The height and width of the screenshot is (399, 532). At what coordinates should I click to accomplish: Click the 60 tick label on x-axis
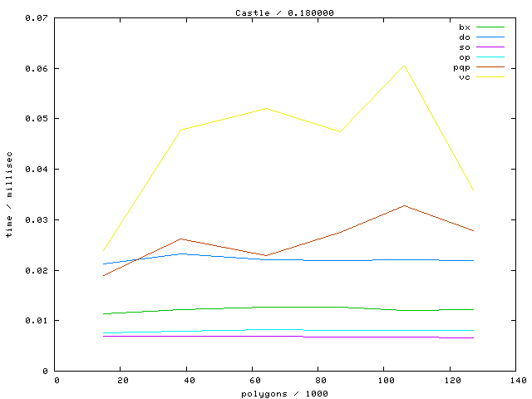tap(254, 380)
